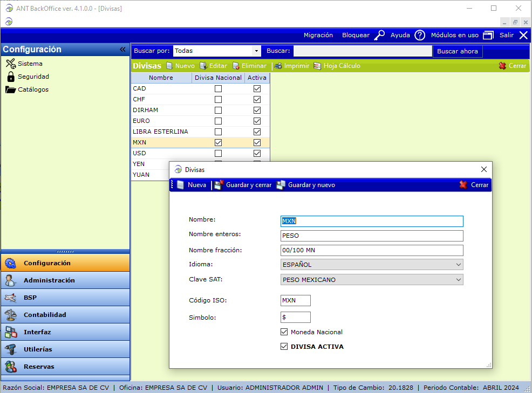Viewport: 532px width, 393px height.
Task: Uncheck the Moneda Nacional checkbox
Action: coord(284,332)
